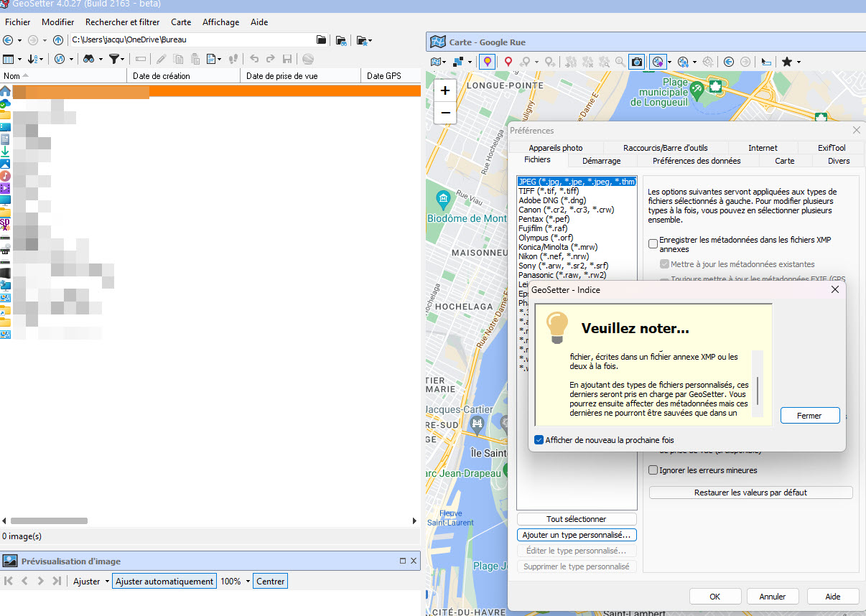
Task: Expand the back button history dropdown
Action: coord(19,40)
